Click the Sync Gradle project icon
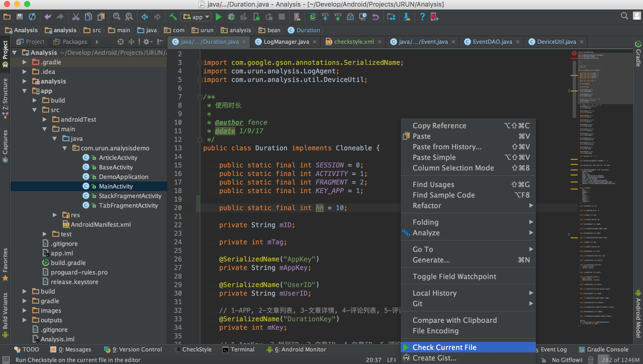Viewport: 643px width, 364px height. point(313,17)
